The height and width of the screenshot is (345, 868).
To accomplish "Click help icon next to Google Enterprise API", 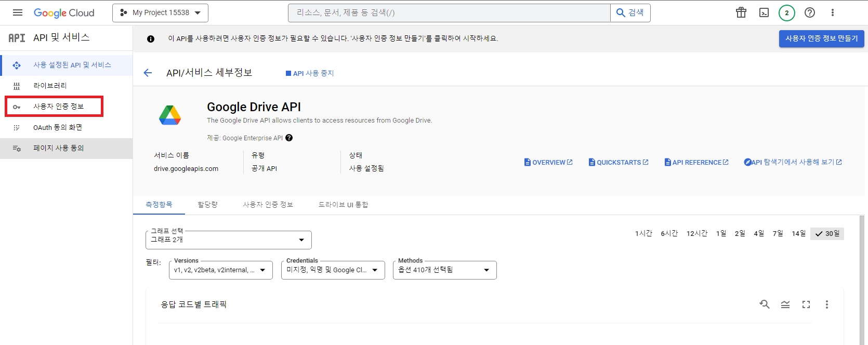I will click(289, 138).
